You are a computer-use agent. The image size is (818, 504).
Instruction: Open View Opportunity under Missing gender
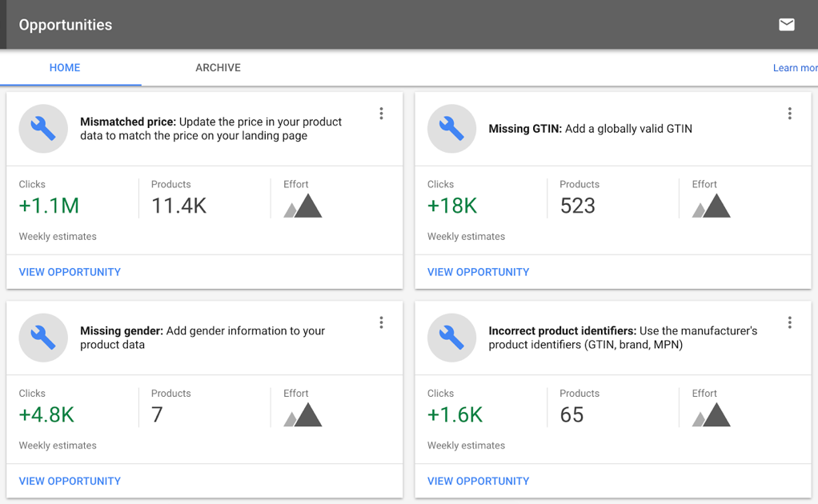tap(70, 481)
